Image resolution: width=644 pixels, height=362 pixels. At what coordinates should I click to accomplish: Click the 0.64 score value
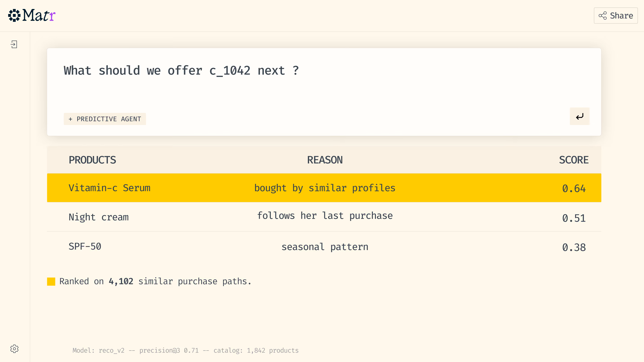point(574,188)
